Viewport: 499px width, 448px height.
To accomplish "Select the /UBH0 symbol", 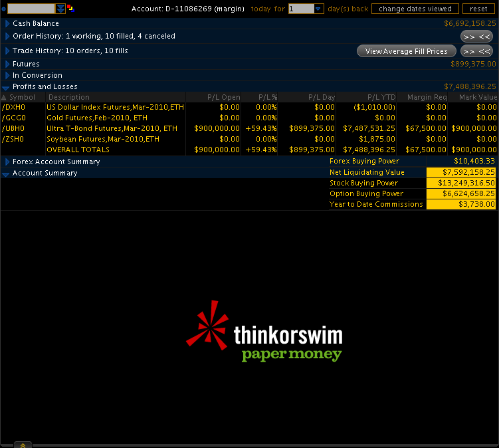I will (13, 129).
